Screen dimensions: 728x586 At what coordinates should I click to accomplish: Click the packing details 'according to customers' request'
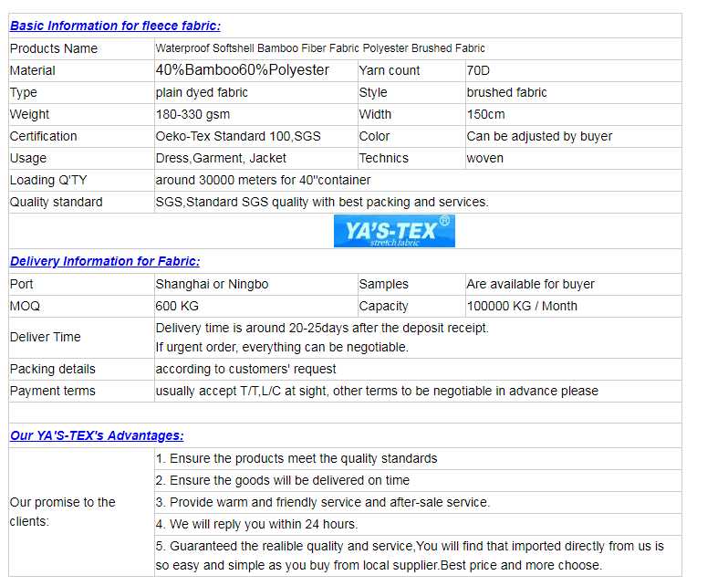pos(245,369)
